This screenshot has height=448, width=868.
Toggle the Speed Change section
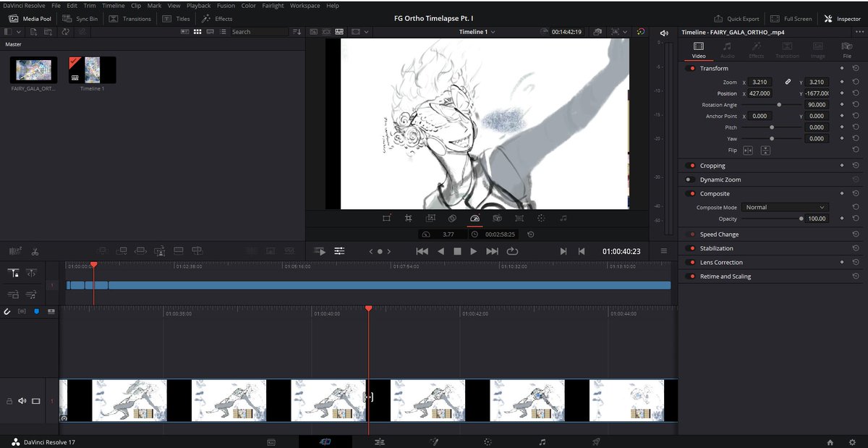coord(690,234)
